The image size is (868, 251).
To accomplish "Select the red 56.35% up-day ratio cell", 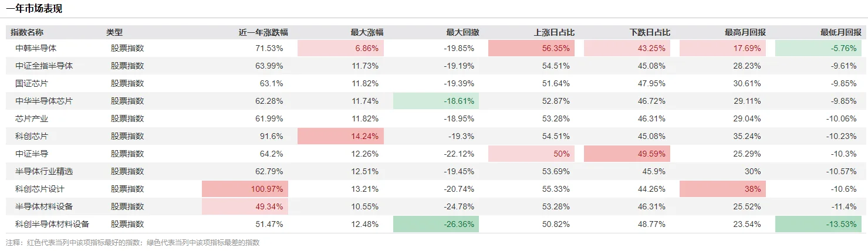I will (531, 49).
